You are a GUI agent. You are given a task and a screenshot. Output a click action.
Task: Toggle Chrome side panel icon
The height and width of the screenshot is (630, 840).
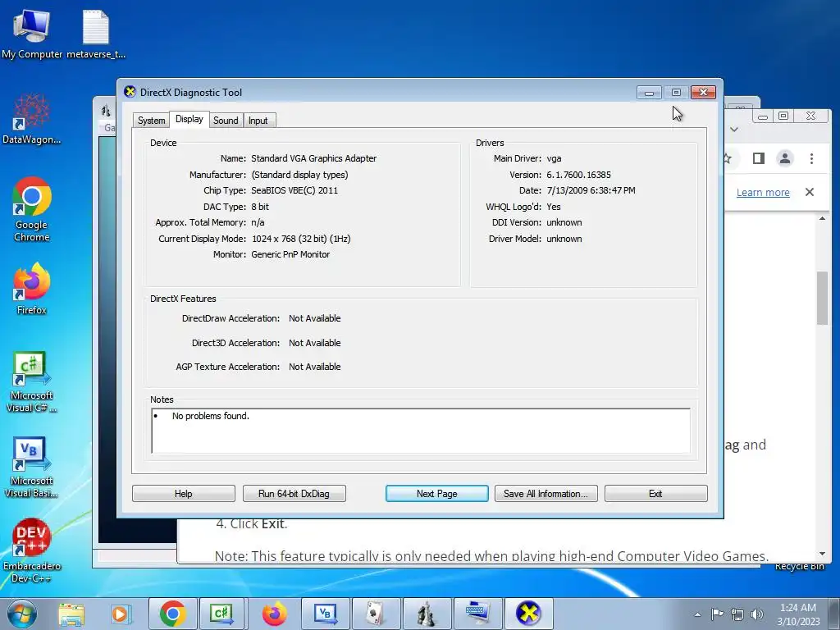point(759,158)
